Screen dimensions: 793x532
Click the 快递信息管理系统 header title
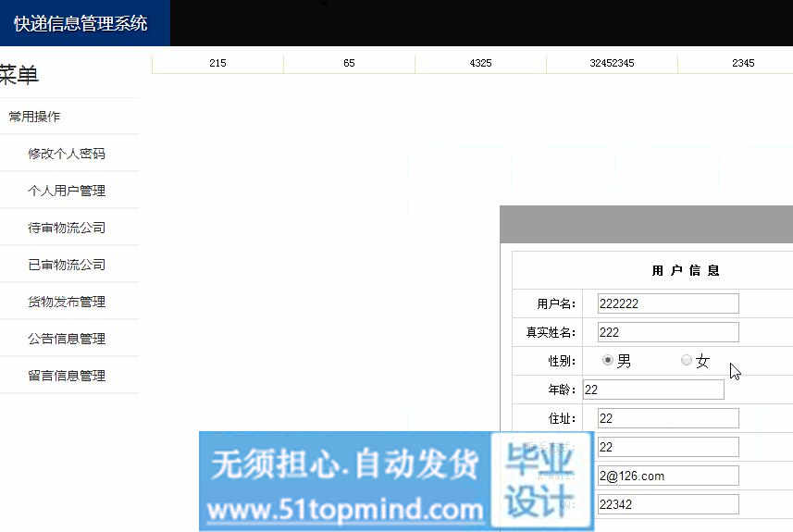(81, 23)
